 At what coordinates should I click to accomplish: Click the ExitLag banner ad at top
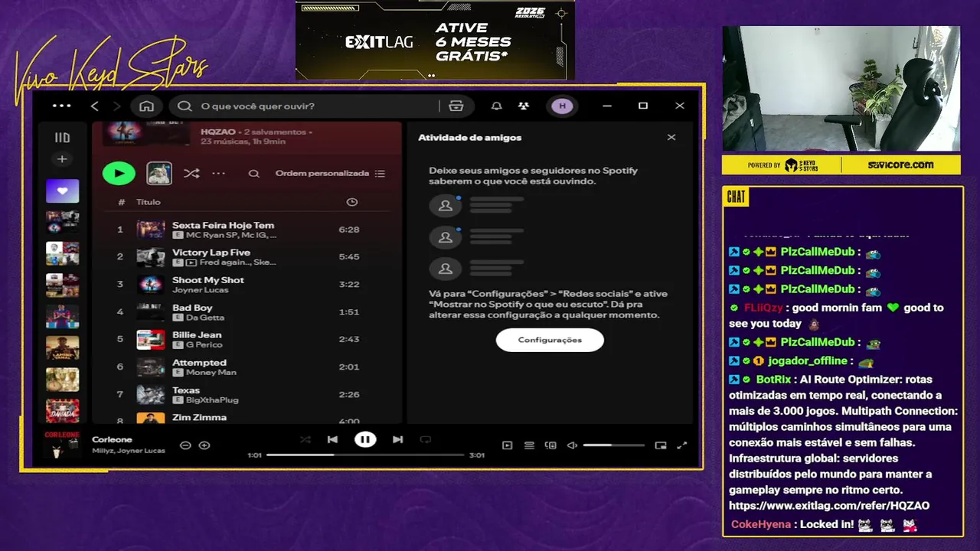coord(435,40)
